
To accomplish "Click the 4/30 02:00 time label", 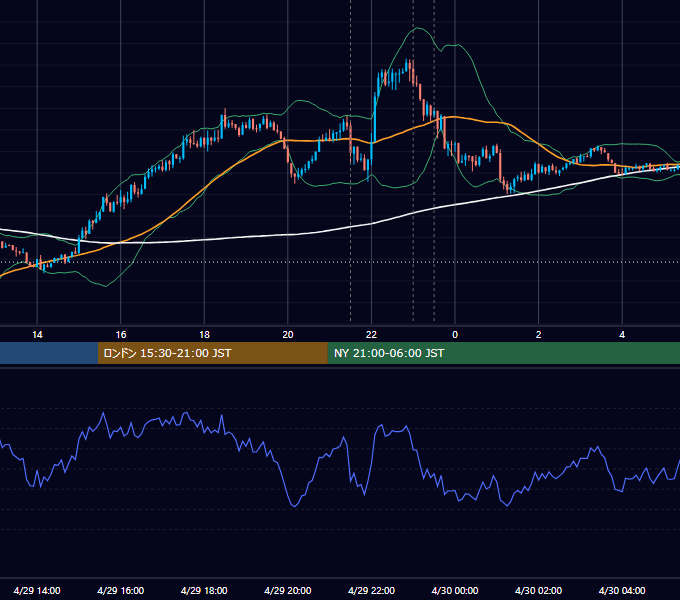I will click(x=538, y=590).
